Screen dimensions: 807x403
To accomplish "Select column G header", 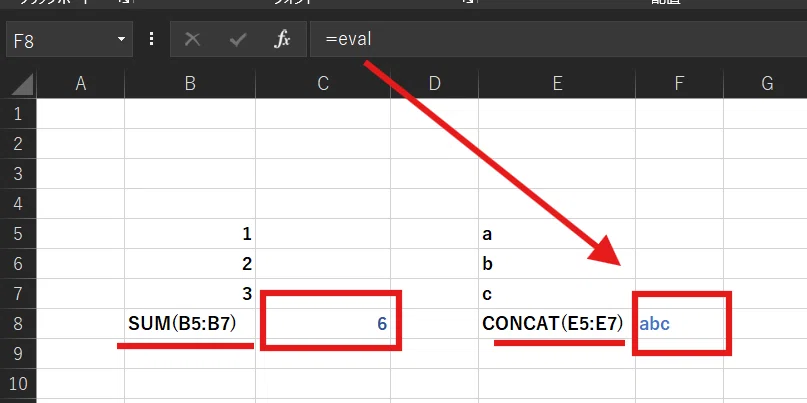I will [x=766, y=83].
